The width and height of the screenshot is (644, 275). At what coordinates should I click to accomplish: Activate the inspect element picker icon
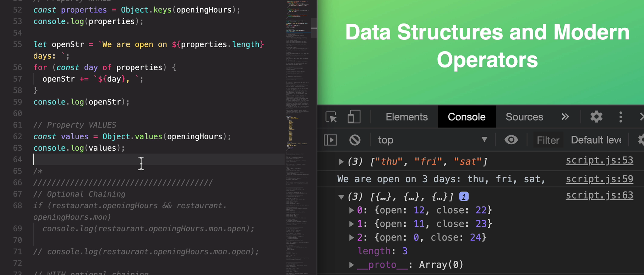pyautogui.click(x=331, y=117)
